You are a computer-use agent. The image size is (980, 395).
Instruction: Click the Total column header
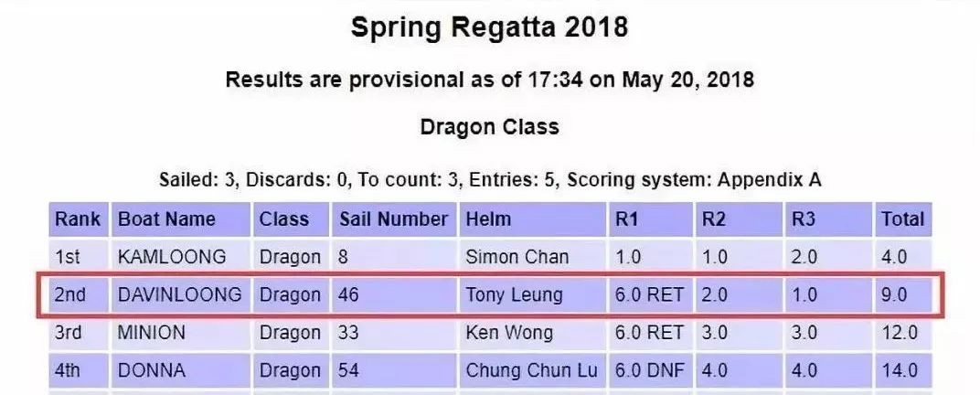coord(902,219)
